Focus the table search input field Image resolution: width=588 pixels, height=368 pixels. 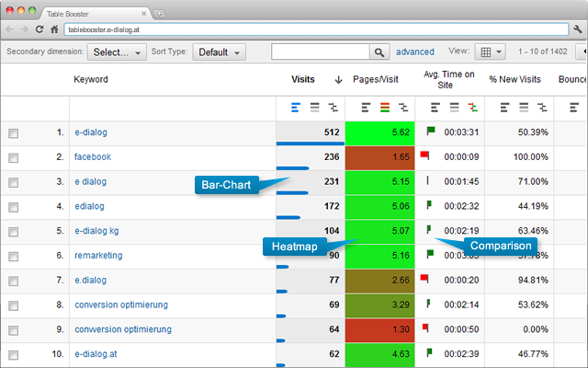(x=321, y=52)
